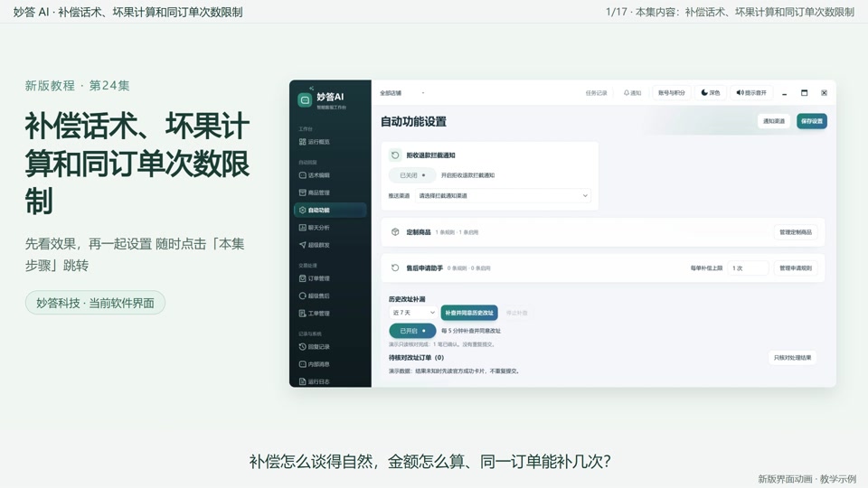Click the 妙答科技 · 当前软件界面 pill
Image resolution: width=868 pixels, height=488 pixels.
(95, 303)
